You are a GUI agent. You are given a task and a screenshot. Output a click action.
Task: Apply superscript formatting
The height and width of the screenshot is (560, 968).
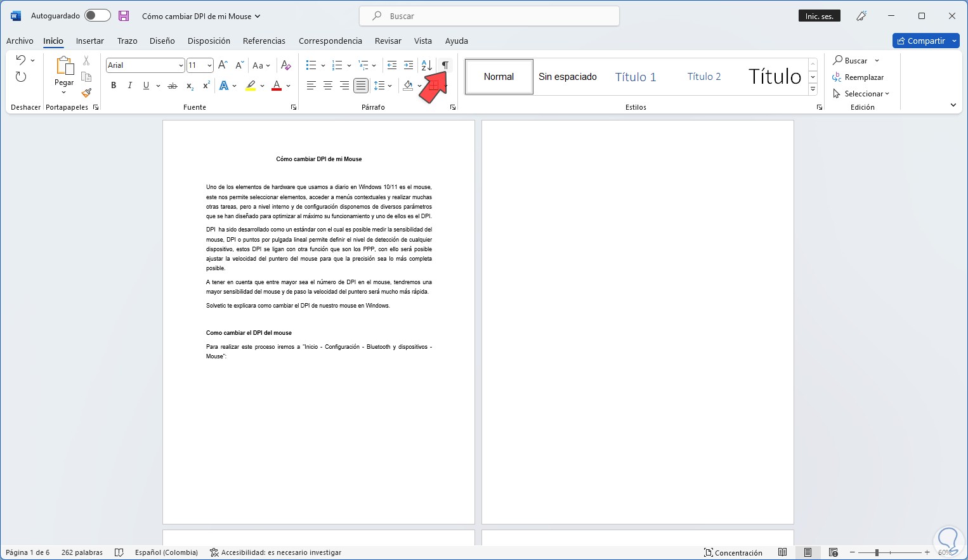[206, 86]
